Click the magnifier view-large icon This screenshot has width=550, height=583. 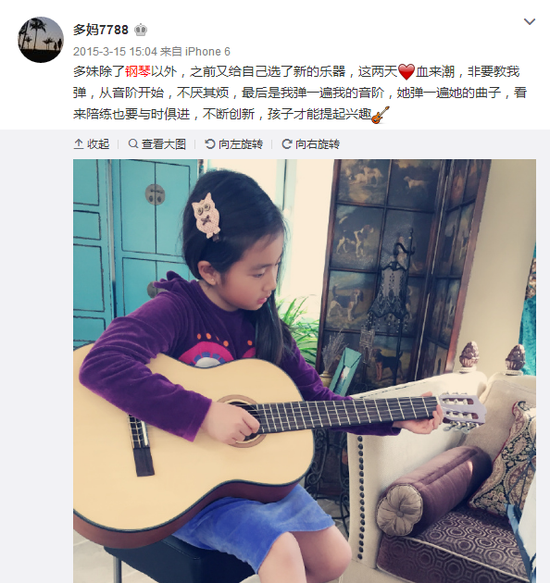133,144
